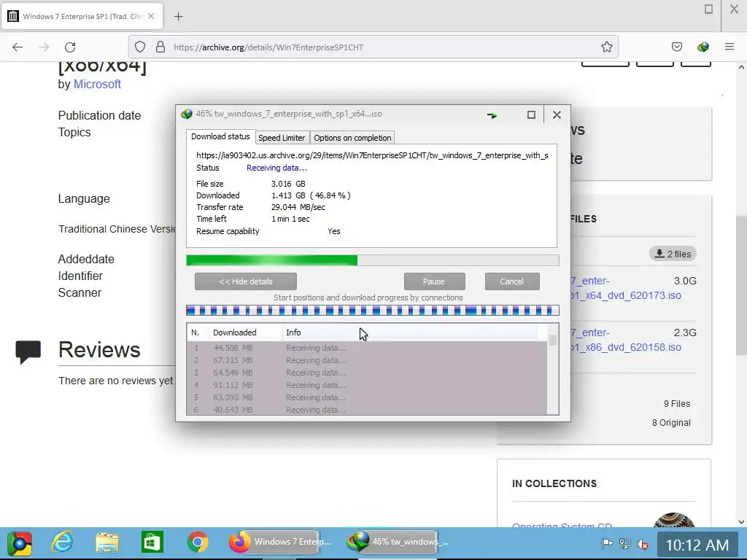Image resolution: width=747 pixels, height=560 pixels.
Task: Click the download URL text in dialog
Action: coord(372,155)
